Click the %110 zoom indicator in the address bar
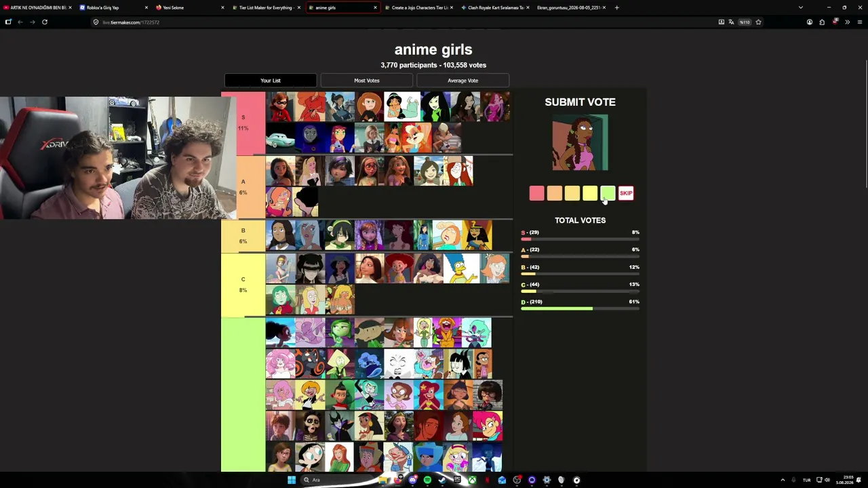The height and width of the screenshot is (488, 868). pyautogui.click(x=745, y=22)
